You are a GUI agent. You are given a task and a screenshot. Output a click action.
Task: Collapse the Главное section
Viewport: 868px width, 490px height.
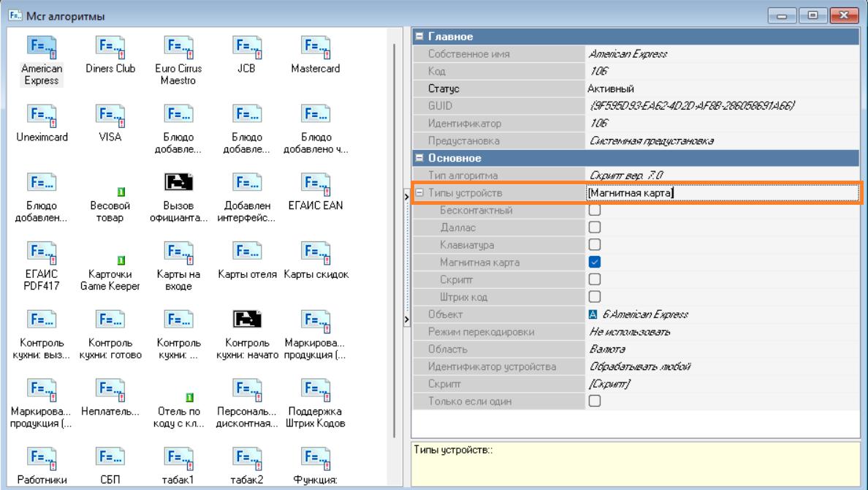(x=419, y=37)
